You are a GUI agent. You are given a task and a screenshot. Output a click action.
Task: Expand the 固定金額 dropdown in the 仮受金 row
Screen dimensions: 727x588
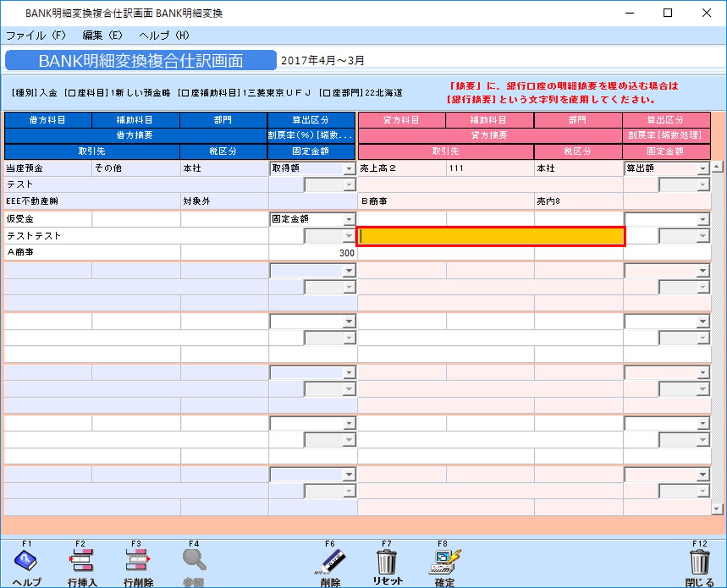(349, 219)
